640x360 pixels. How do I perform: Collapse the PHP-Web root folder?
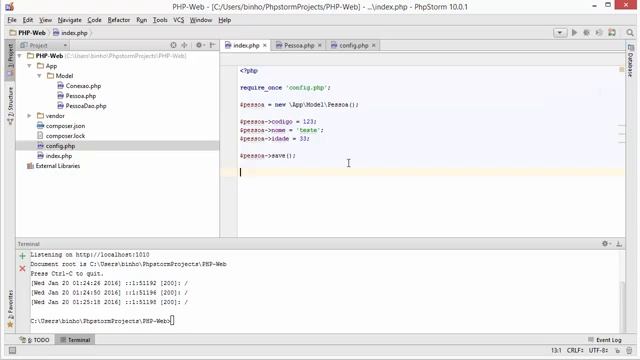click(x=20, y=56)
